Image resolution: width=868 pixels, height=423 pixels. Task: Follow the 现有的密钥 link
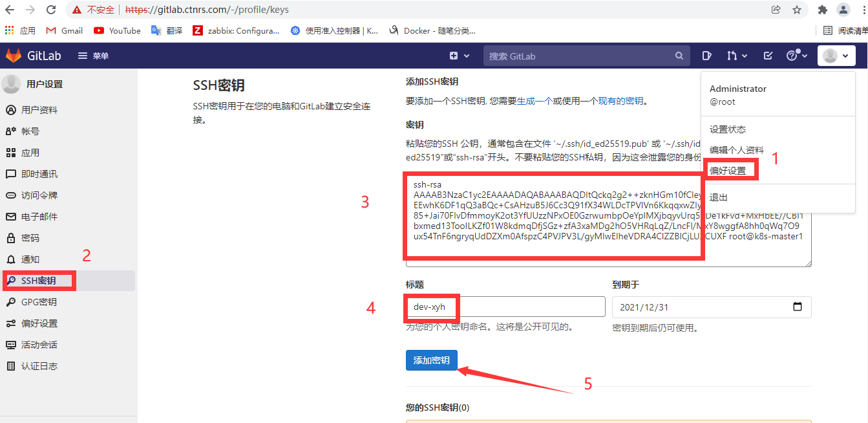point(620,101)
